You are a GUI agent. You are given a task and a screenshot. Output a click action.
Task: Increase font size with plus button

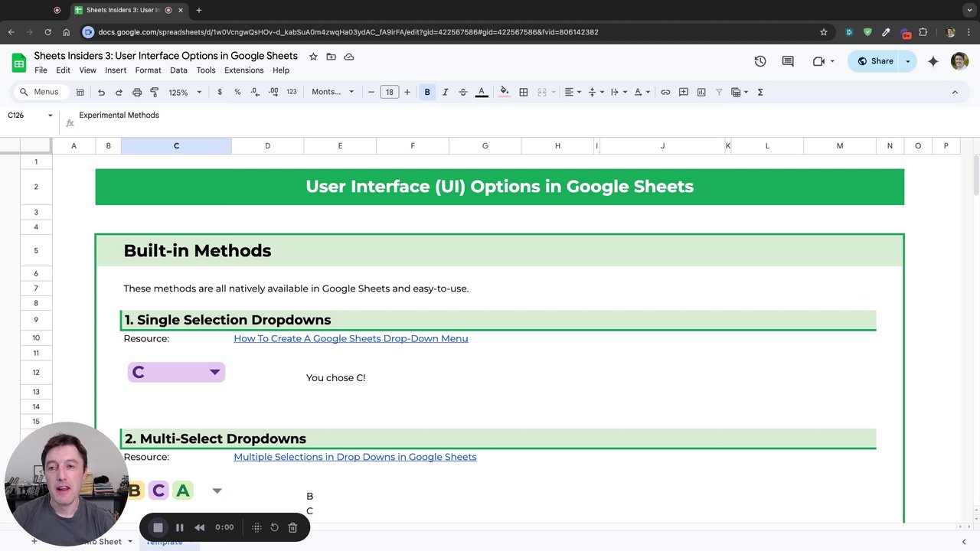point(407,92)
